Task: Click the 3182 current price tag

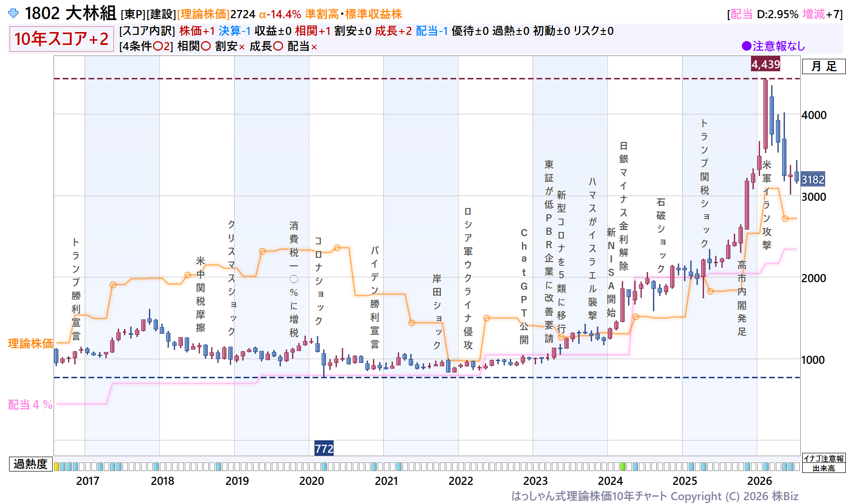Action: 813,179
